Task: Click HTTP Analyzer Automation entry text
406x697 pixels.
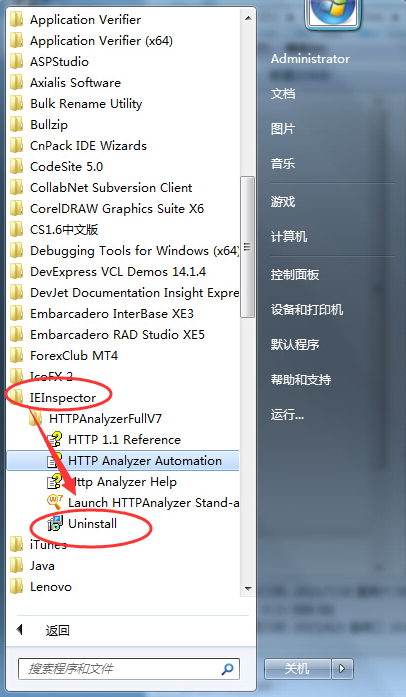Action: [x=145, y=461]
